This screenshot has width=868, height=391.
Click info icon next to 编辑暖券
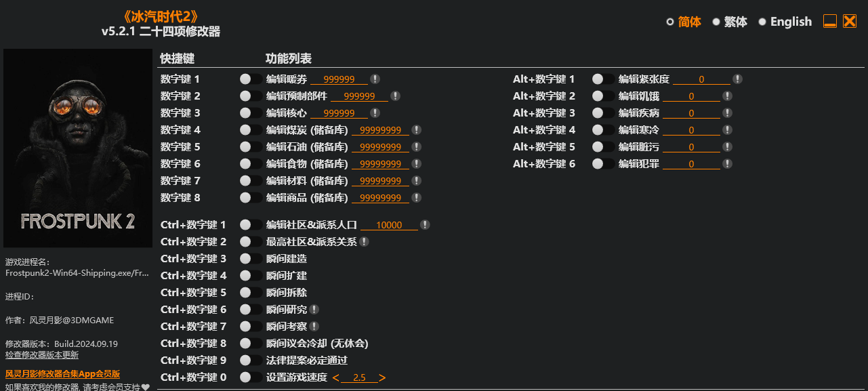pos(375,79)
